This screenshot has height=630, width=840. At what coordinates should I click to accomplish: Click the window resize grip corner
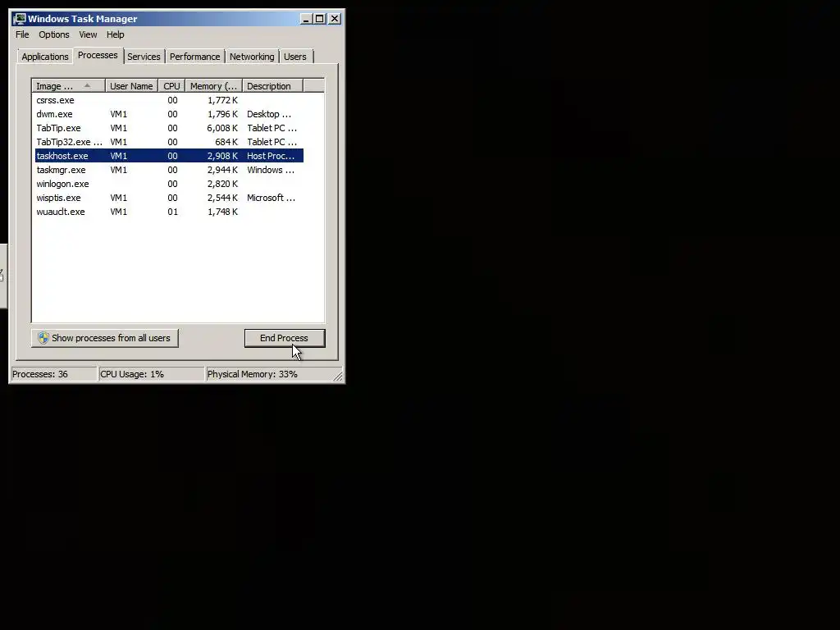337,376
